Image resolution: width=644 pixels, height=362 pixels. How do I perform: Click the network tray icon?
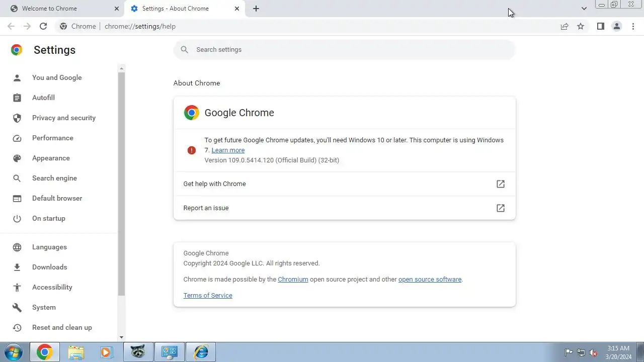(x=581, y=352)
